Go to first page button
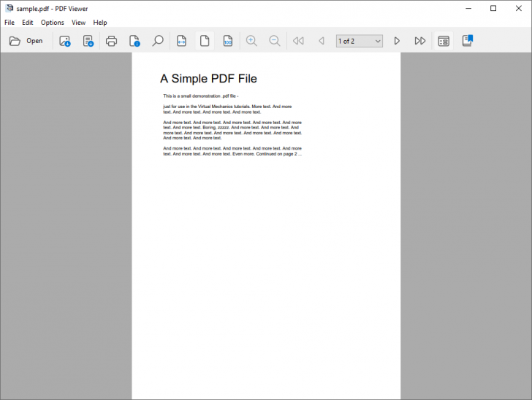This screenshot has height=400, width=532. click(x=298, y=41)
